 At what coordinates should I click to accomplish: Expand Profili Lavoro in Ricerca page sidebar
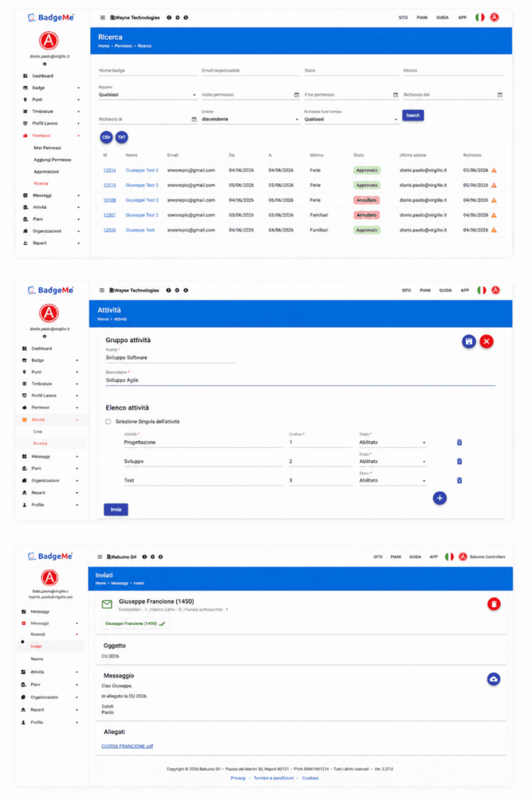51,123
